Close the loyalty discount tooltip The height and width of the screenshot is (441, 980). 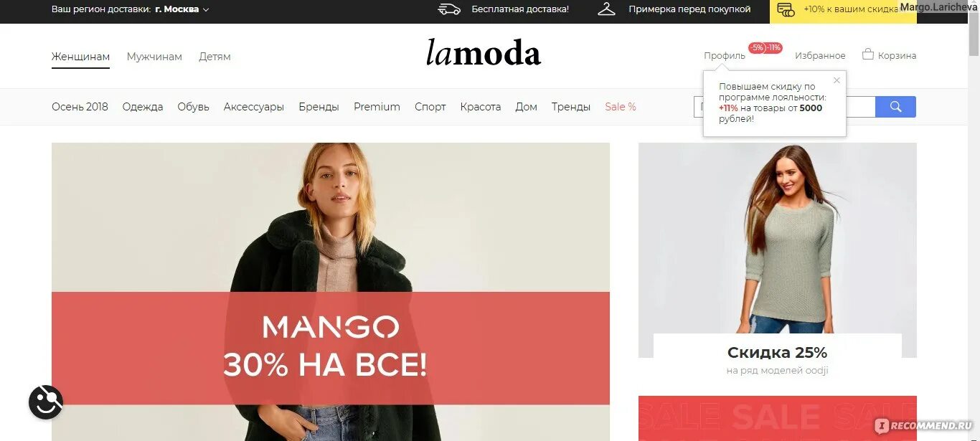click(x=837, y=80)
